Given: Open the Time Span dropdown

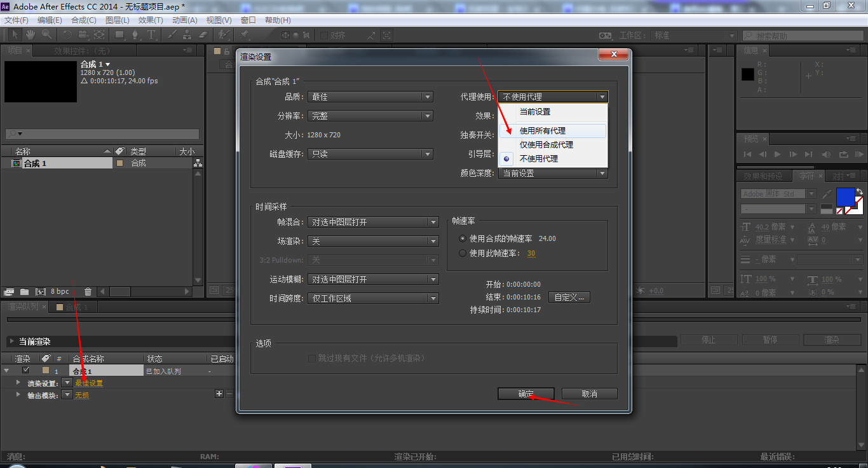Looking at the screenshot, I should (x=373, y=298).
